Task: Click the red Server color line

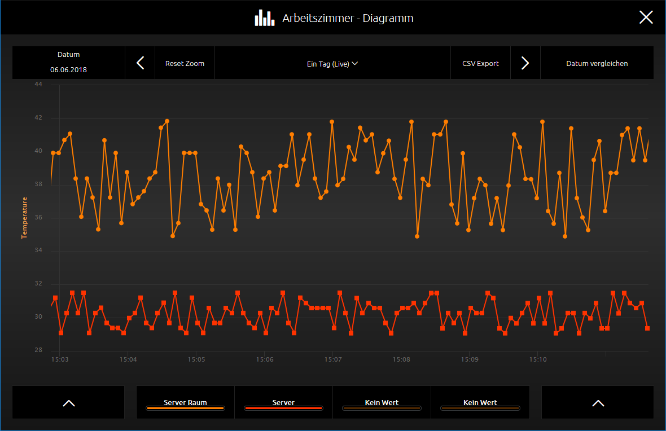Action: point(283,408)
